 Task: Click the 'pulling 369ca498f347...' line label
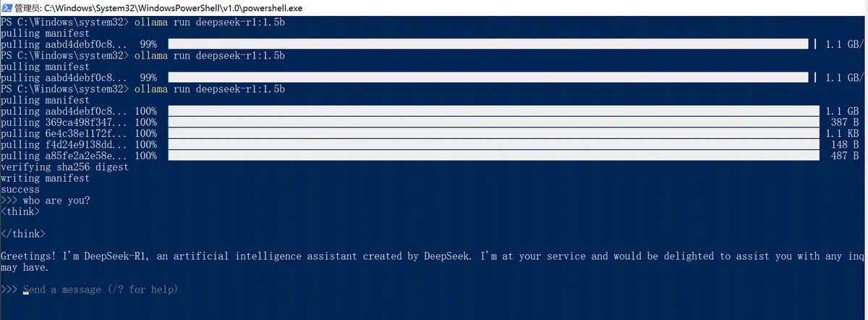pos(64,122)
